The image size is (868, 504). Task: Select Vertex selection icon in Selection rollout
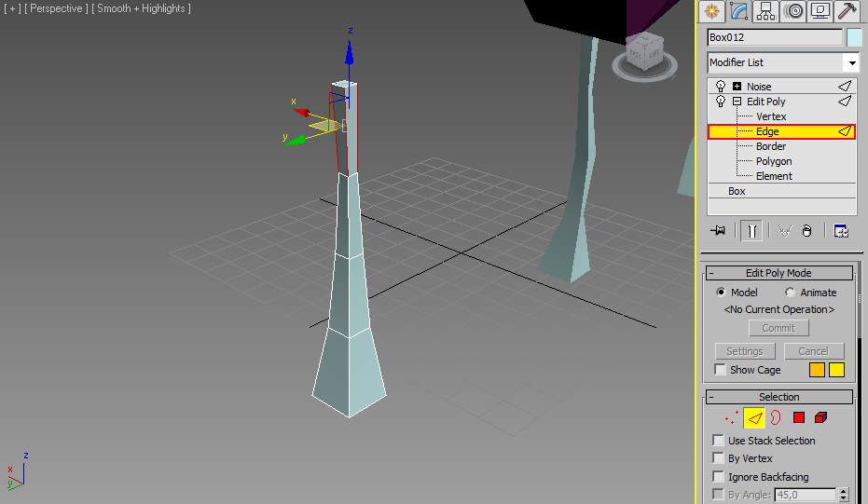[x=732, y=417]
